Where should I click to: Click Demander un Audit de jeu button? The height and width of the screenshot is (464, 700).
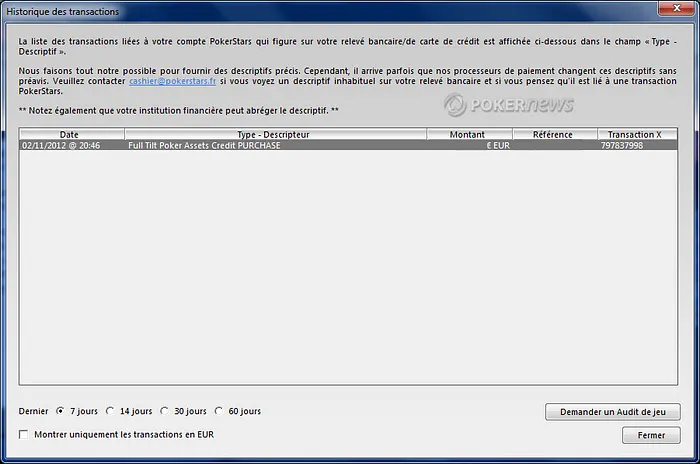[612, 412]
